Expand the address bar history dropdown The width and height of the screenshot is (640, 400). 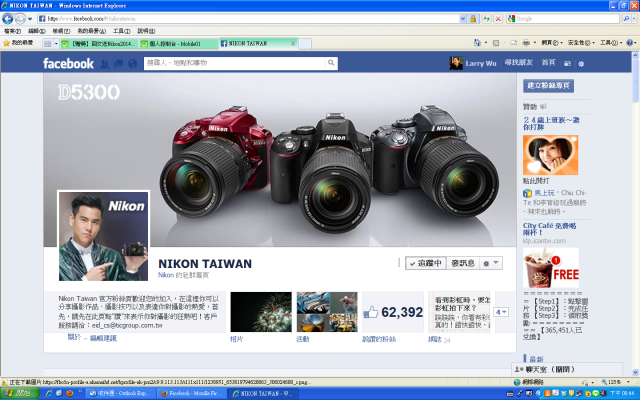tap(462, 19)
